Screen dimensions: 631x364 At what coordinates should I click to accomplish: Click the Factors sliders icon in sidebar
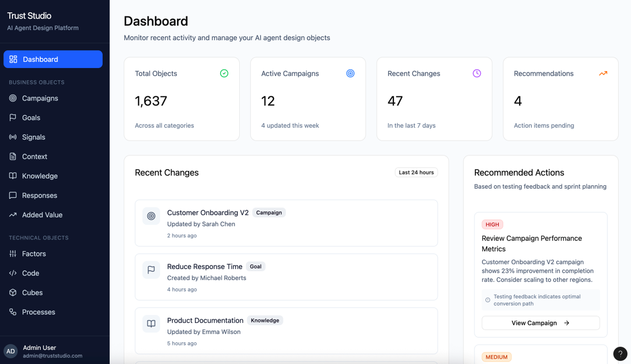(13, 254)
